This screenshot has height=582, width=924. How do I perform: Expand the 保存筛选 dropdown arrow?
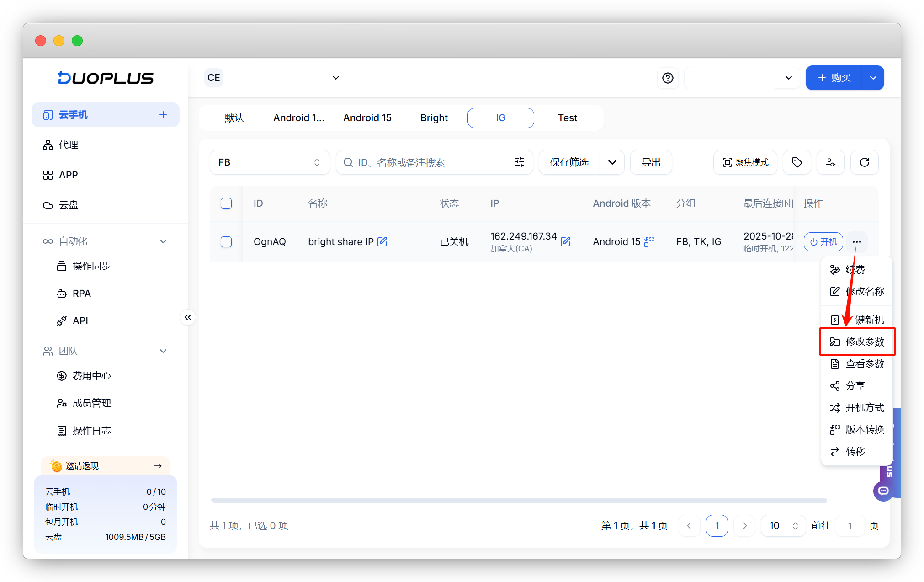point(612,162)
